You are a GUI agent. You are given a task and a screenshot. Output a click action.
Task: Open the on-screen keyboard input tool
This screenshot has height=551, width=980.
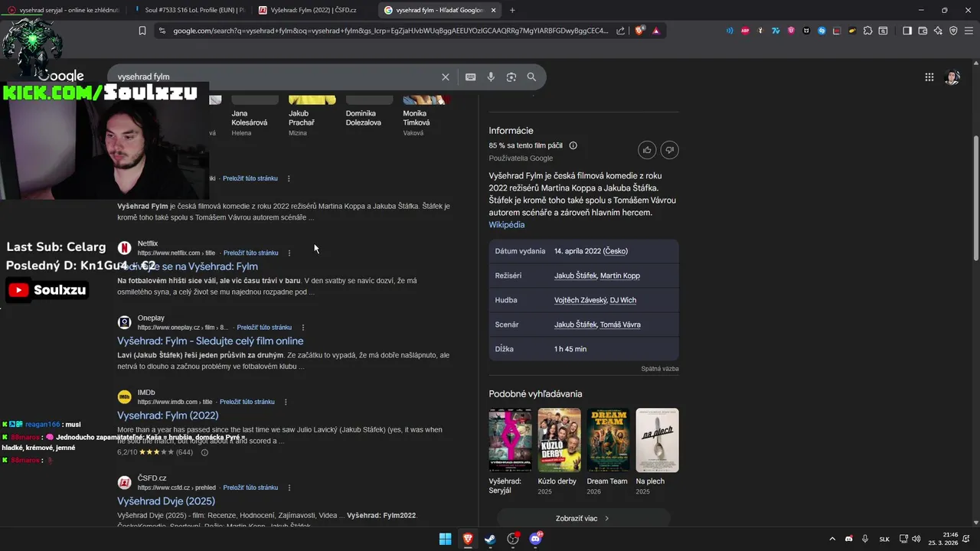pos(471,77)
